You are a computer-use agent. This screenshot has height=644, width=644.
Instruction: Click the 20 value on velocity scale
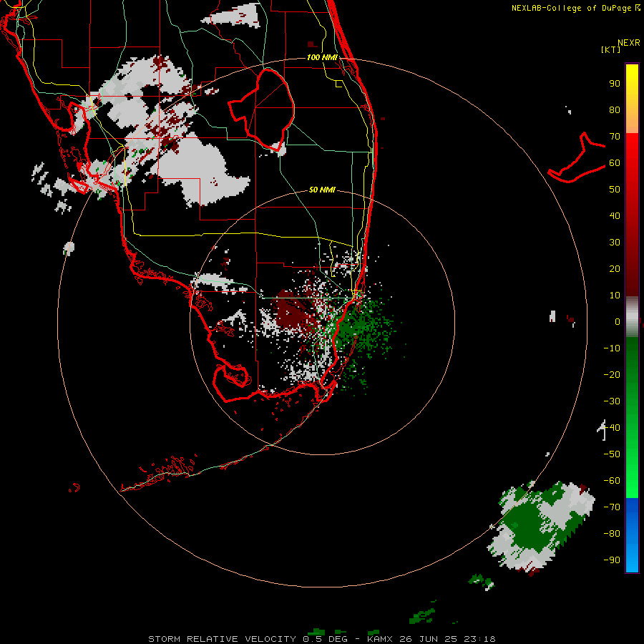coord(615,269)
